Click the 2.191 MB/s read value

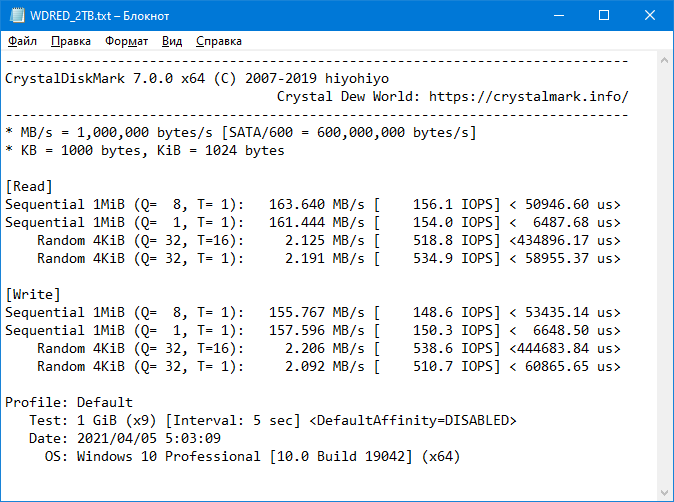325,259
